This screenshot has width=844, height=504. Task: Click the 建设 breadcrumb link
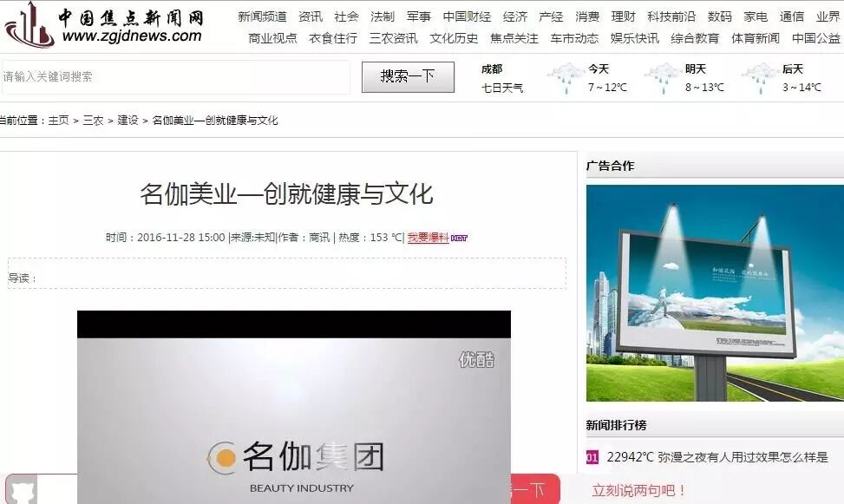pyautogui.click(x=128, y=121)
